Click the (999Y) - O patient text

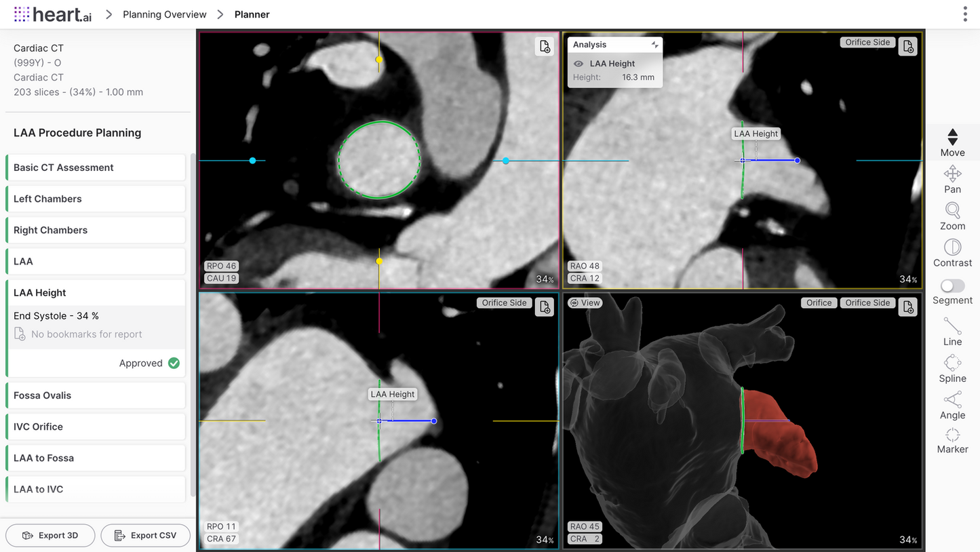(x=37, y=62)
